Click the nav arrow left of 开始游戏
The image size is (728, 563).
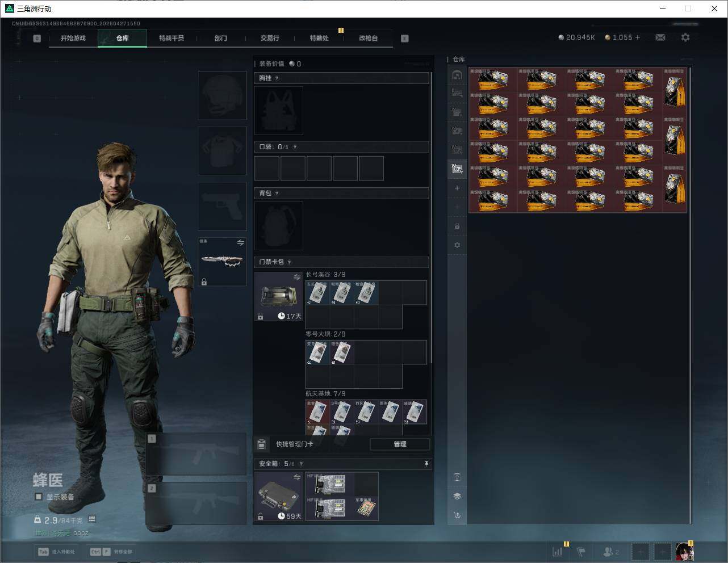37,39
